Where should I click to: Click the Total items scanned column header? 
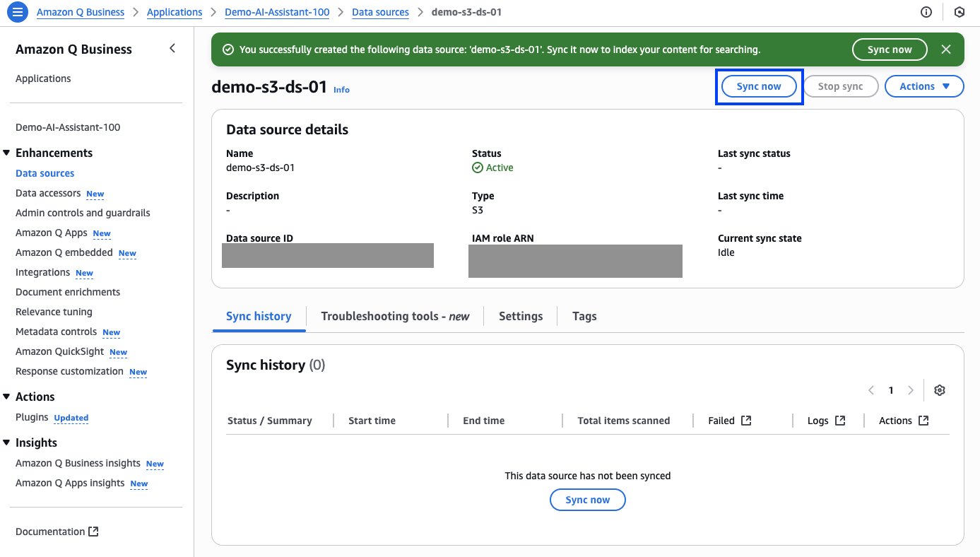point(624,421)
